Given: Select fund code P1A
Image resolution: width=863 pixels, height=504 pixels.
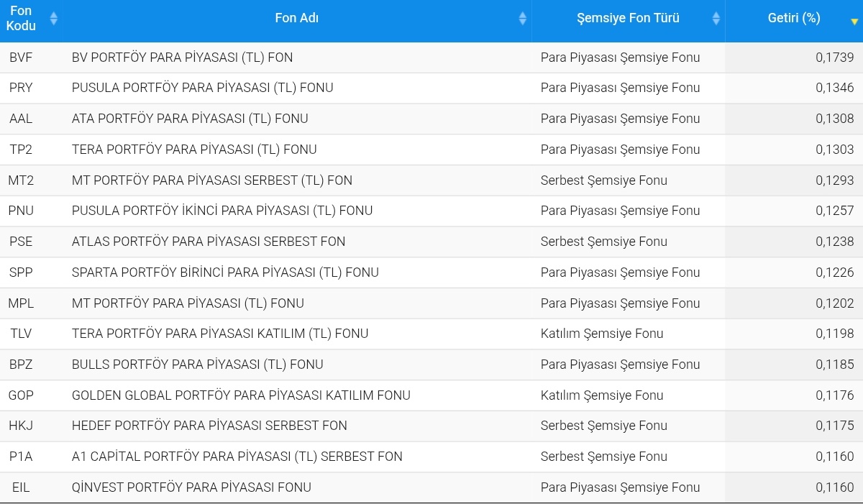Looking at the screenshot, I should point(21,457).
